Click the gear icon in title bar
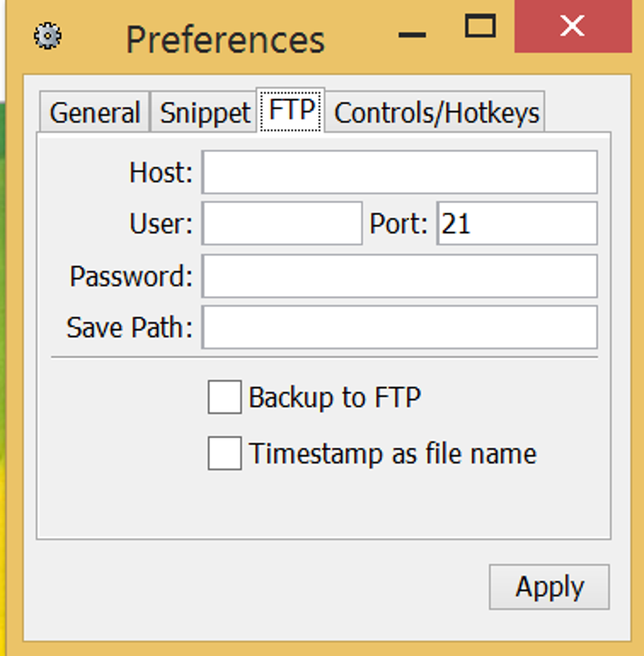 [x=47, y=36]
